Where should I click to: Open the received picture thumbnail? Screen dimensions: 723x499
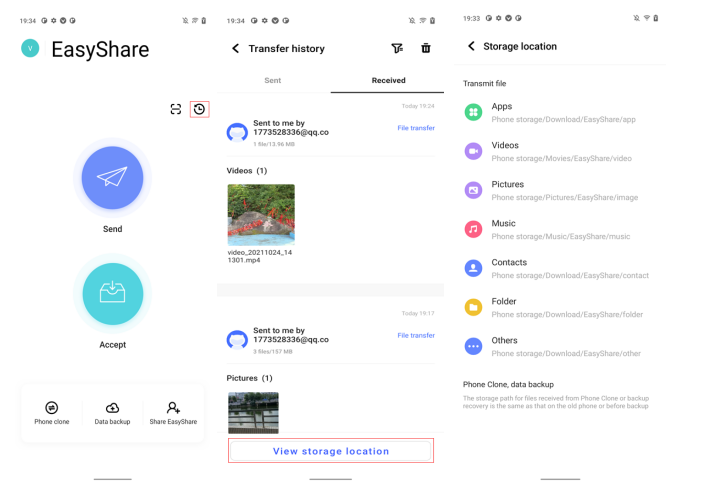pyautogui.click(x=253, y=413)
